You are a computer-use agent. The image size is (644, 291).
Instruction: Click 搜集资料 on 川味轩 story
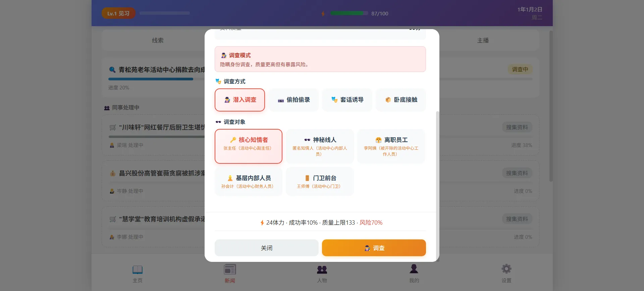coord(517,127)
